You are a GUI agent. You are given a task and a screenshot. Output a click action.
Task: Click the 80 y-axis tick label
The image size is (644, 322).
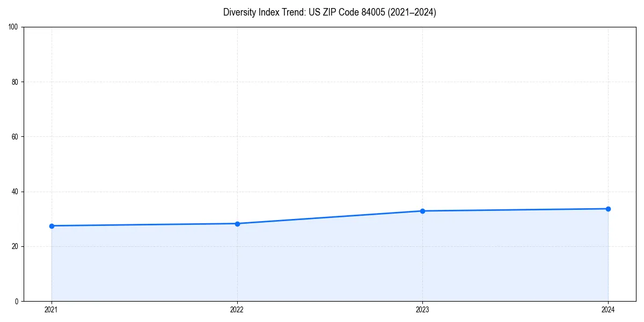coord(15,80)
